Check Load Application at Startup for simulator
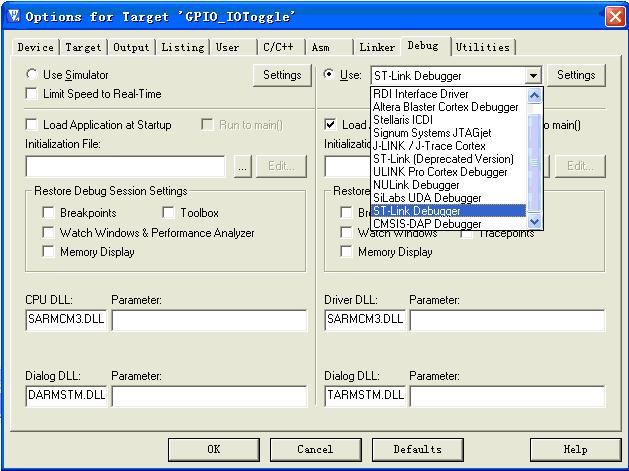The image size is (629, 471). coord(31,124)
